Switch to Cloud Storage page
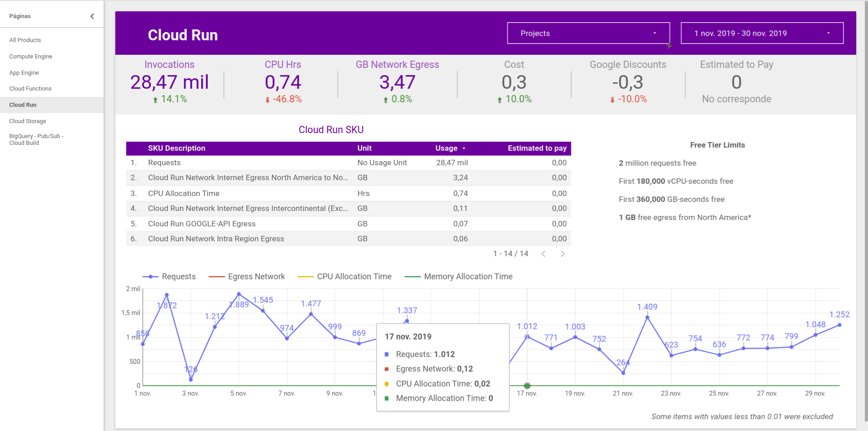The image size is (868, 431). point(28,121)
